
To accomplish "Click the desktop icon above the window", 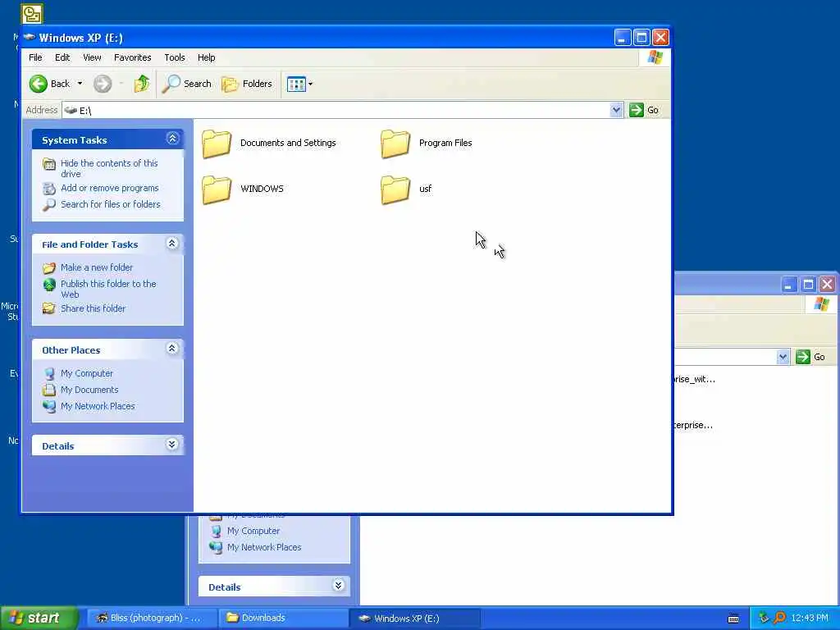I will [x=32, y=14].
